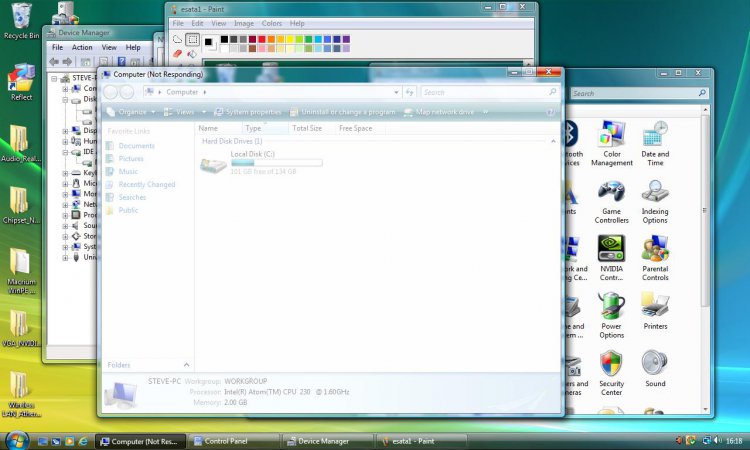This screenshot has width=750, height=450.
Task: Open the View menu in Device Manager
Action: 109,47
